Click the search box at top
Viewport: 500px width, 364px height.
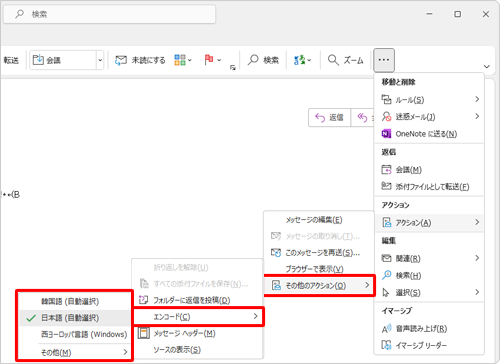coord(109,14)
